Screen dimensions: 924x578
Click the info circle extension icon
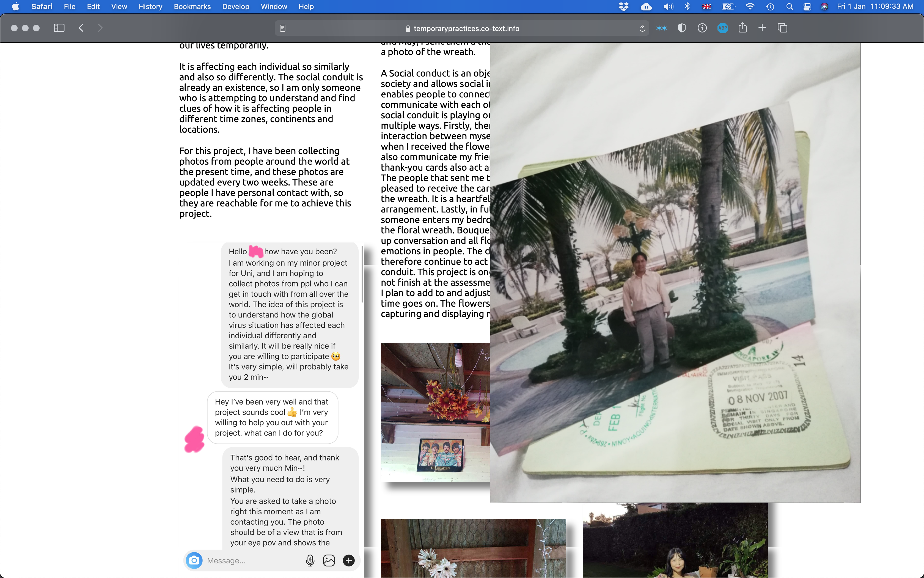click(702, 28)
